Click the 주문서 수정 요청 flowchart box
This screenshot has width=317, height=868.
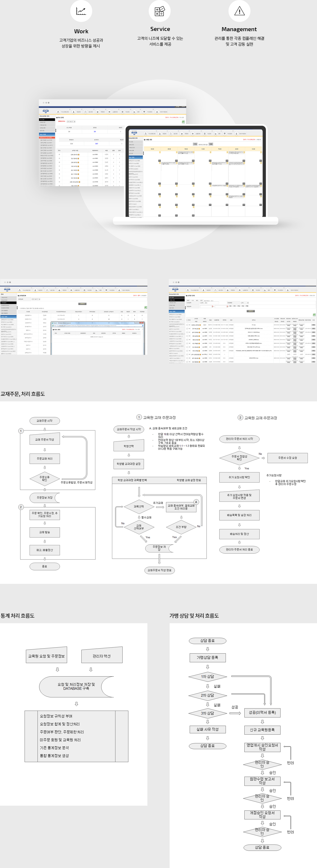coord(287,458)
